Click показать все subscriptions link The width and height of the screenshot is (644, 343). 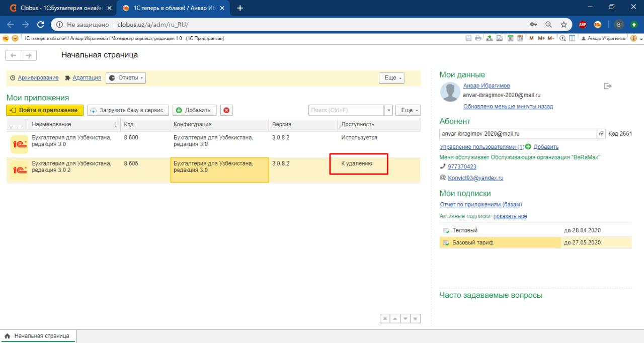tap(510, 216)
